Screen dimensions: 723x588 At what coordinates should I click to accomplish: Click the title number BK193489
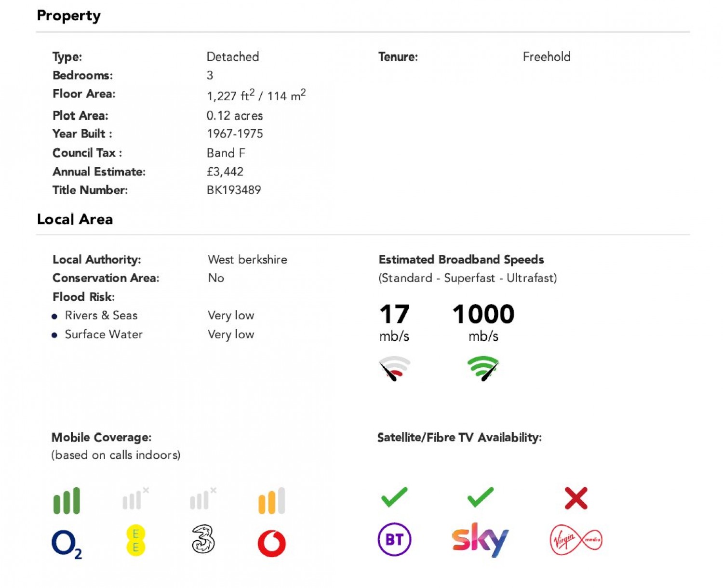234,190
